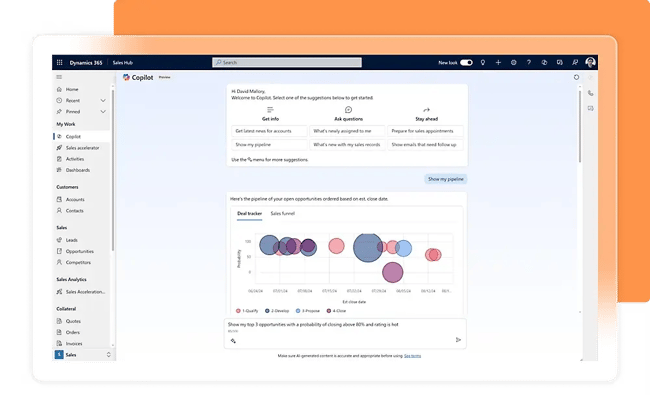Click the Dynamics 365 title
The width and height of the screenshot is (650, 416).
[x=86, y=63]
